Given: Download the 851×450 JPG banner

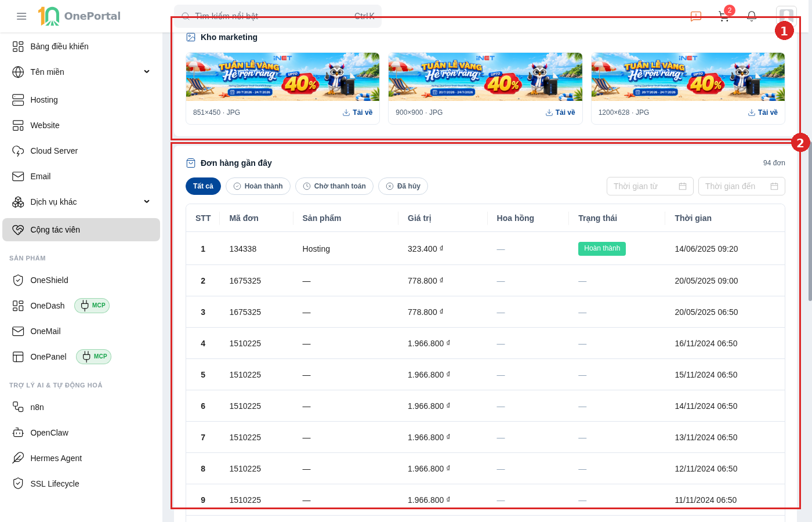Looking at the screenshot, I should [357, 113].
